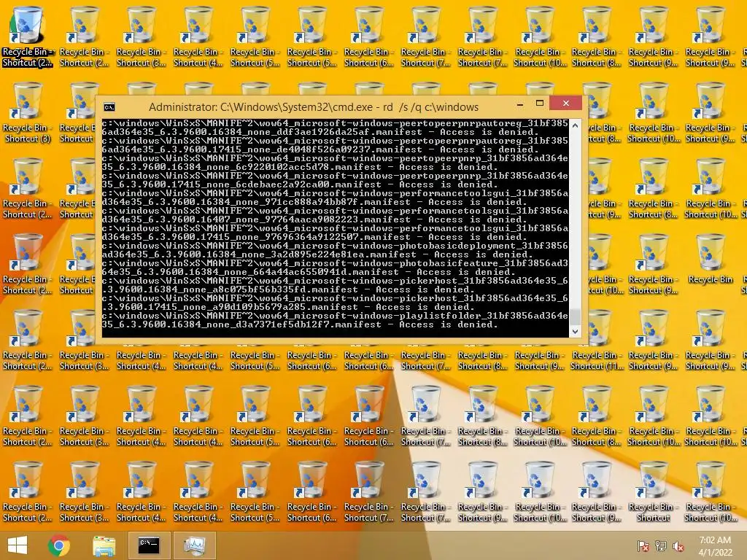Minimize the Command Prompt window

(520, 104)
